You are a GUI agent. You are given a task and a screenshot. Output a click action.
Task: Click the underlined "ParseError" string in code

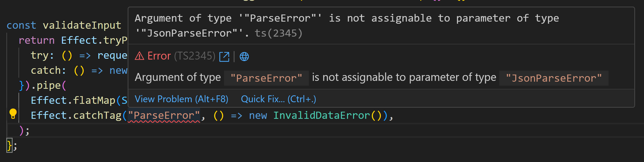click(x=164, y=116)
